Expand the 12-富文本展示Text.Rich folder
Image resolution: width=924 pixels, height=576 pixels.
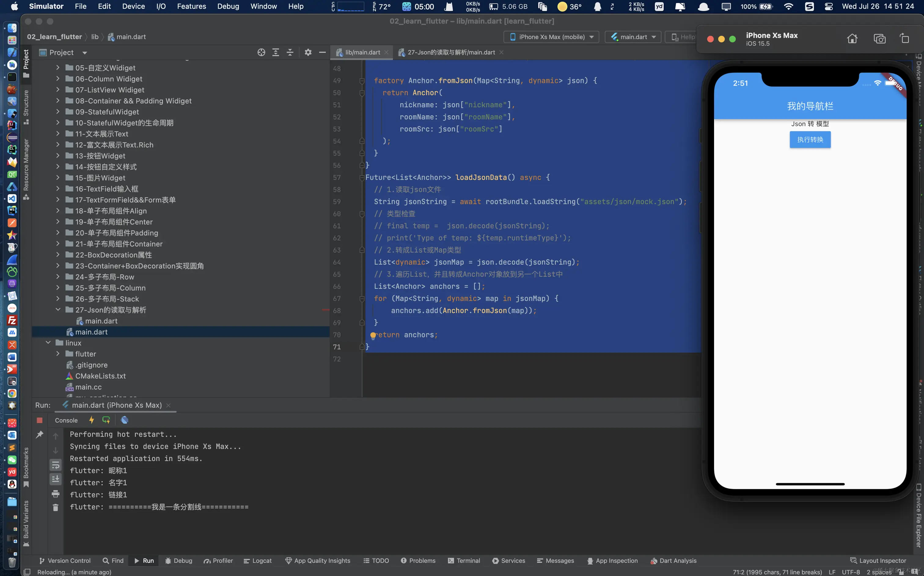(58, 145)
